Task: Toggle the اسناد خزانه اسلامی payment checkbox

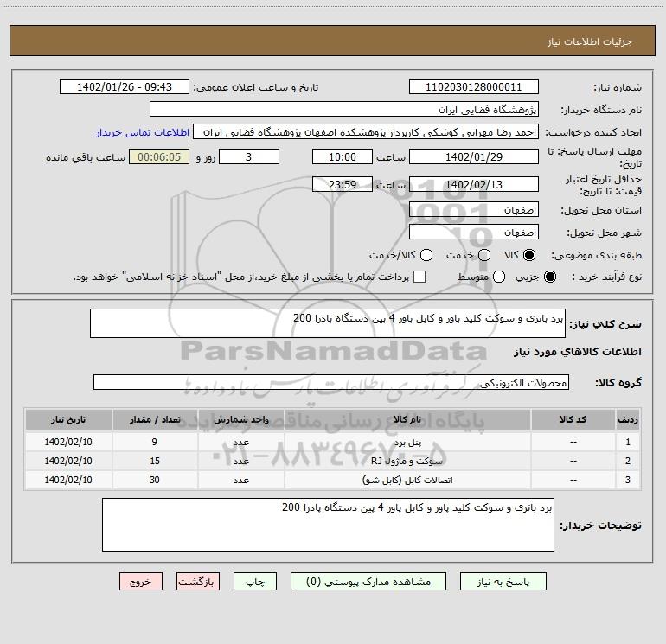Action: pos(419,277)
